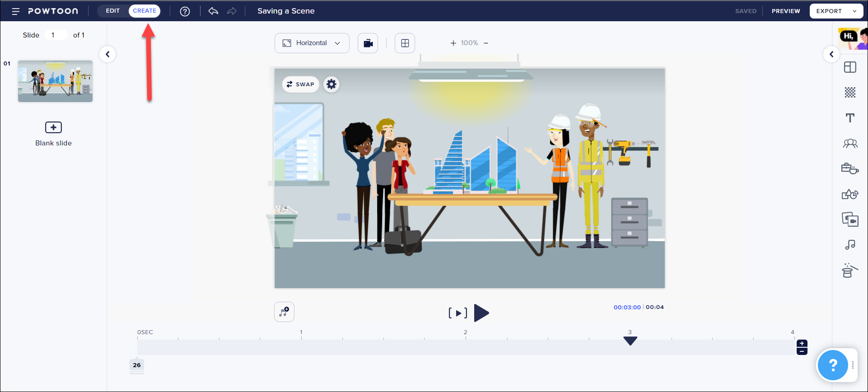Open the canvas settings gear
The width and height of the screenshot is (868, 392).
[331, 84]
